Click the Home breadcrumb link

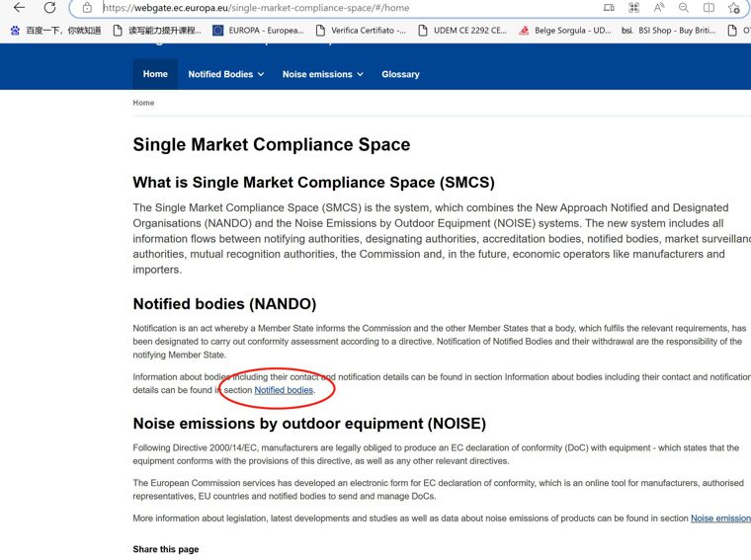143,103
